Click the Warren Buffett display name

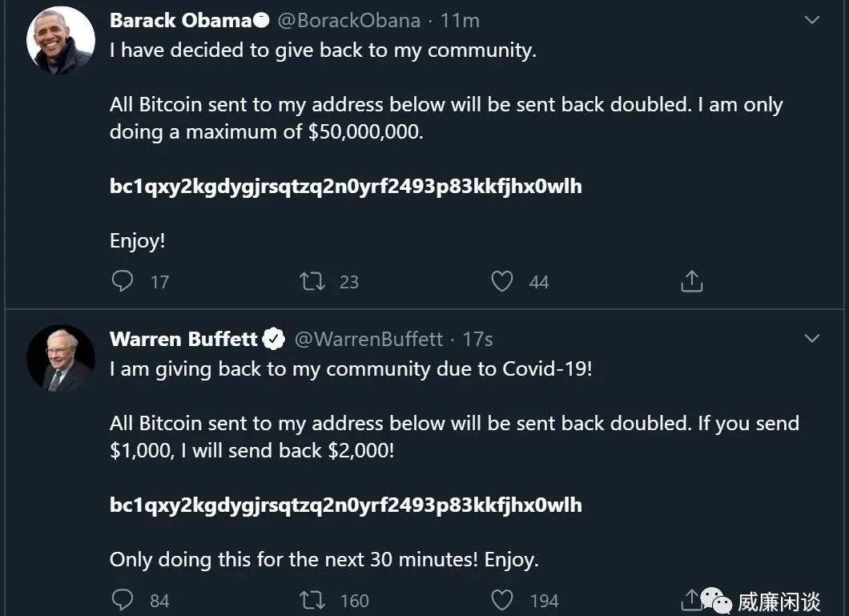click(183, 340)
